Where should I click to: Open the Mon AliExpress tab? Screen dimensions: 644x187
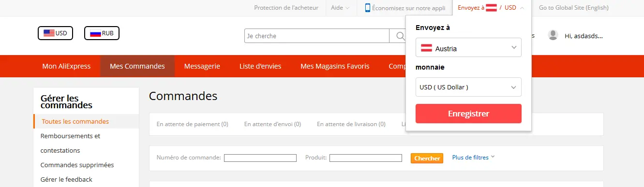pos(66,66)
